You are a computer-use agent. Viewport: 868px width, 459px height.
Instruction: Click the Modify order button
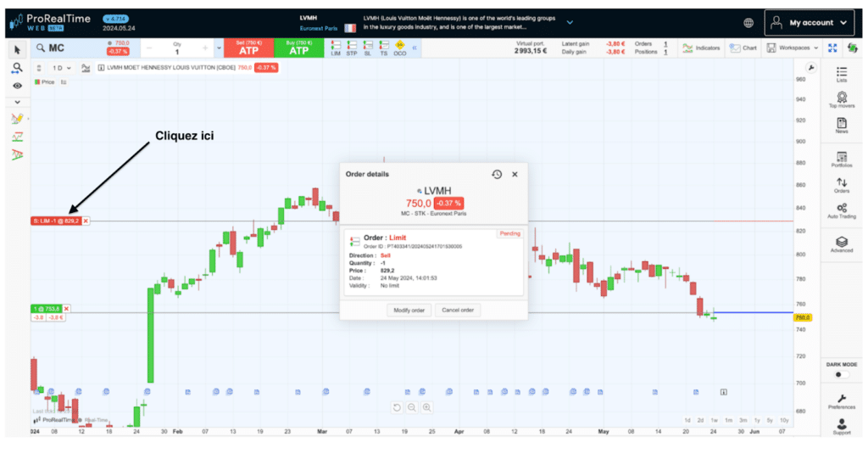click(409, 311)
